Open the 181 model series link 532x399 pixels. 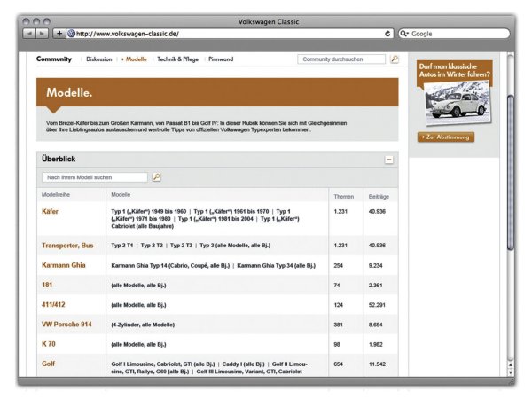(x=47, y=285)
